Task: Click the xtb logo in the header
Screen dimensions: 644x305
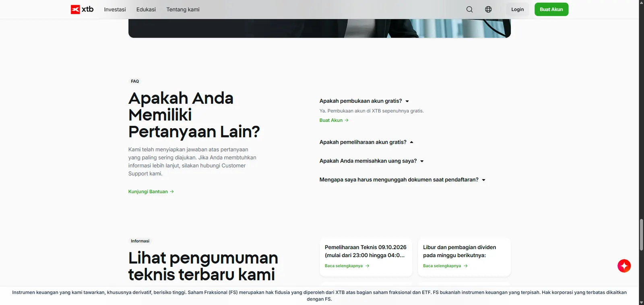Action: pos(82,9)
